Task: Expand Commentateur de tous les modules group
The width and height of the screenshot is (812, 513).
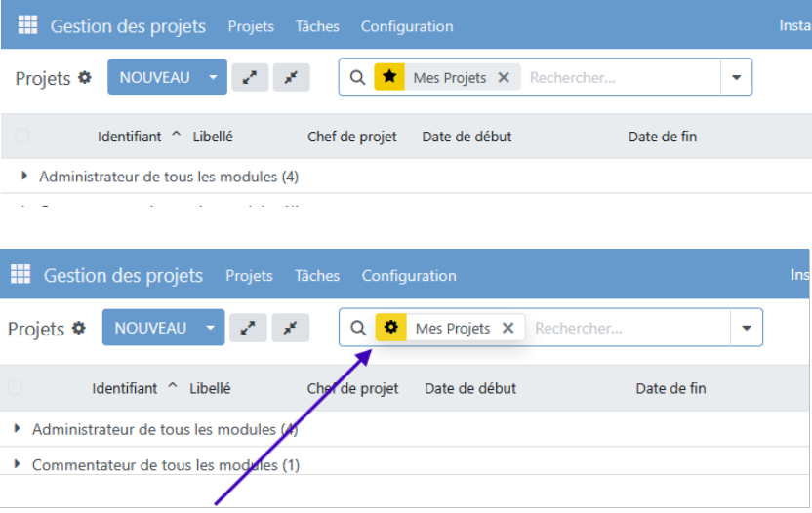Action: click(x=18, y=464)
